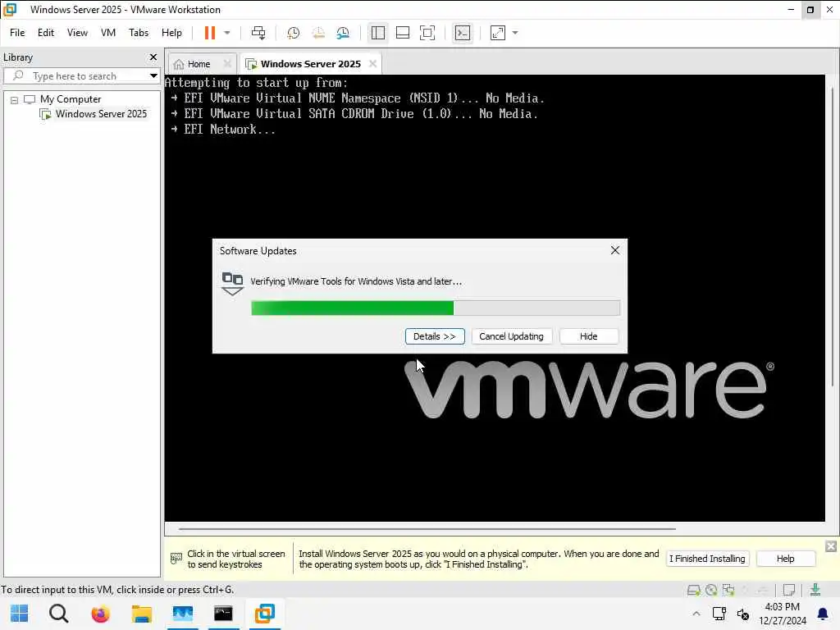This screenshot has width=840, height=630.
Task: Toggle the thumbnail bar view icon
Action: 402,33
